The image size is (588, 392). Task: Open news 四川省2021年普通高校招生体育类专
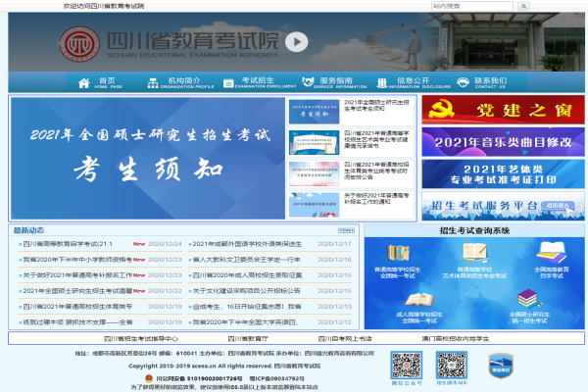77,307
